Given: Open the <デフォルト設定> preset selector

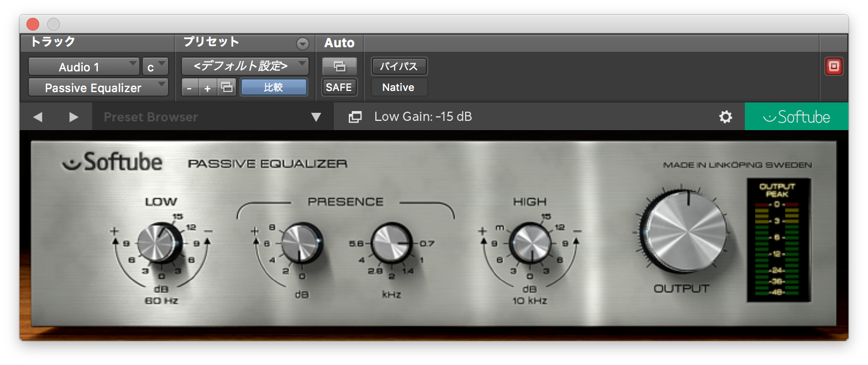Looking at the screenshot, I should tap(245, 66).
